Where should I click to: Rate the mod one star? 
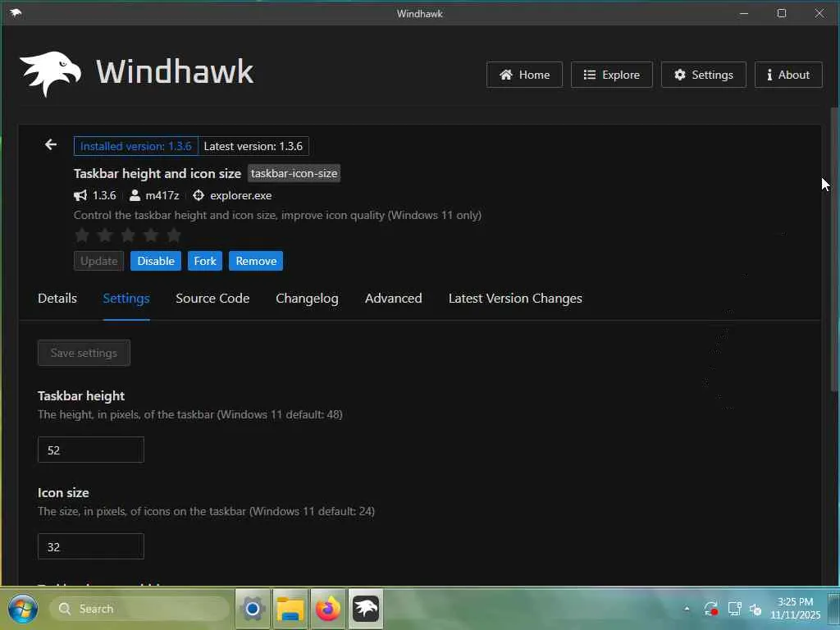click(x=82, y=235)
